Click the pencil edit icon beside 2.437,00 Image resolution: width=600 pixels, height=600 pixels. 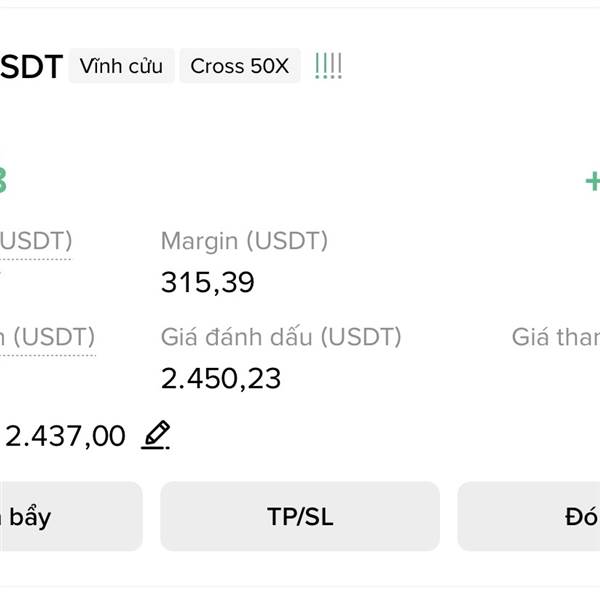coord(156,435)
